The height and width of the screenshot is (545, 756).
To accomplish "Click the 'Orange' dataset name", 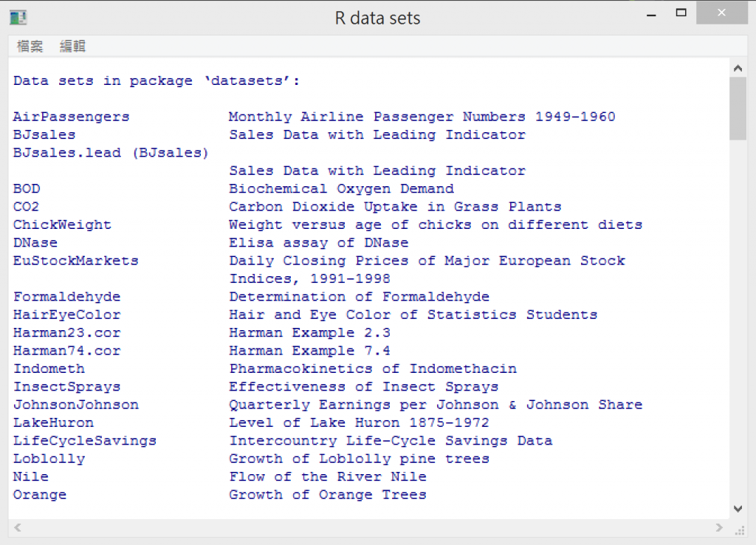I will point(40,495).
